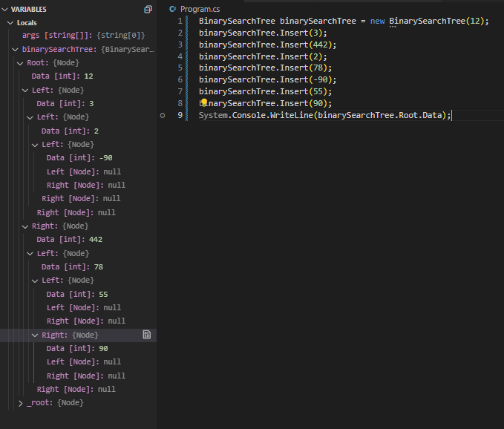
Task: Select the Data [int]: -90 row
Action: 79,158
